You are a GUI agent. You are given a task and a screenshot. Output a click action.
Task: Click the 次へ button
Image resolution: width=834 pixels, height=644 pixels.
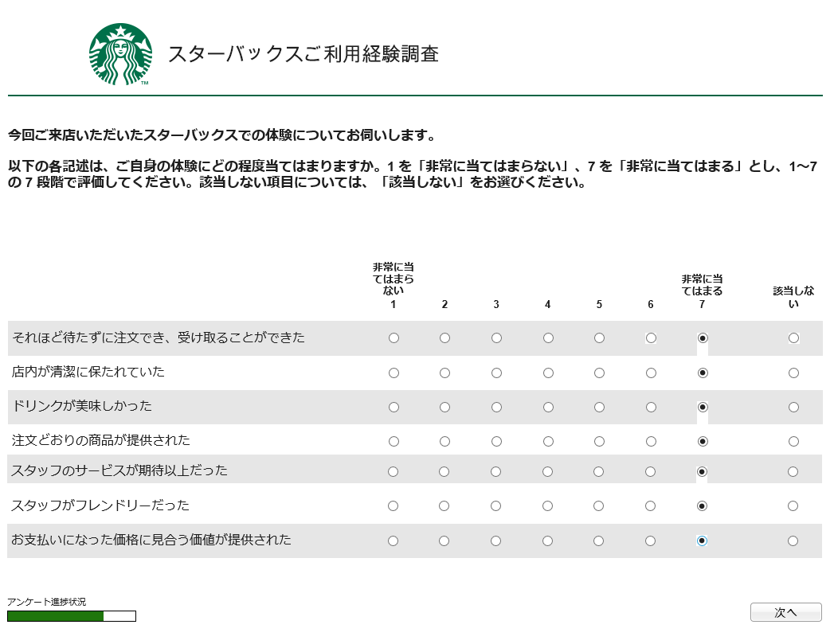pos(785,612)
